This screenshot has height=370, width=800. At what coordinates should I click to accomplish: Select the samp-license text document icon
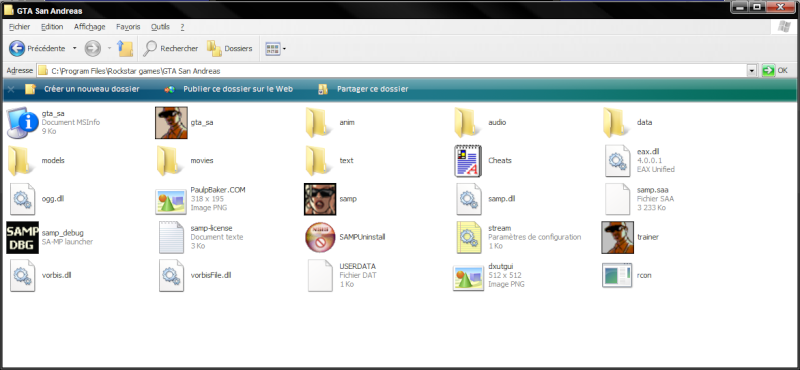click(171, 237)
